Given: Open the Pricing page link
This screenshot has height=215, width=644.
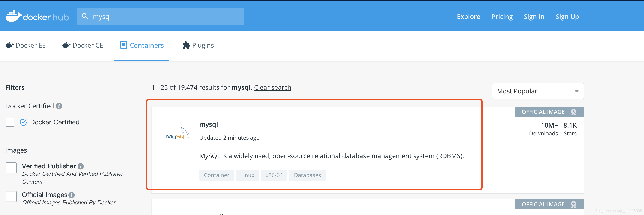Looking at the screenshot, I should [502, 17].
